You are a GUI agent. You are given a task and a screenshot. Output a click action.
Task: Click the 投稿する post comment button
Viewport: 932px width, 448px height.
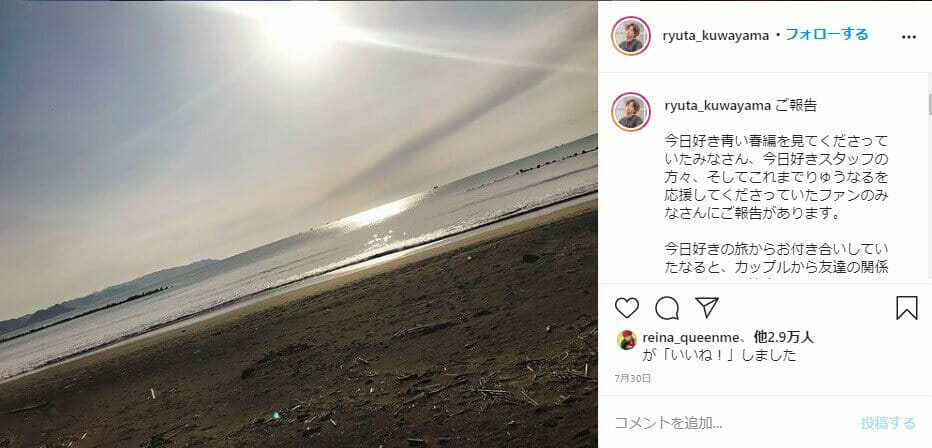tap(888, 423)
